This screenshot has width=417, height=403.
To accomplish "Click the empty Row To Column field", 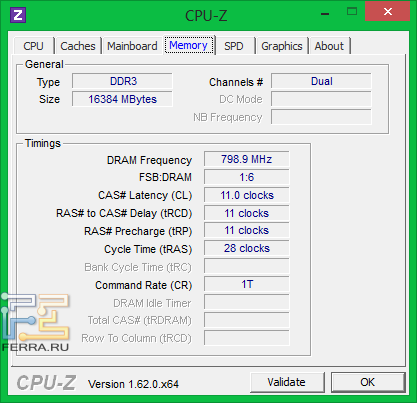I will [247, 338].
